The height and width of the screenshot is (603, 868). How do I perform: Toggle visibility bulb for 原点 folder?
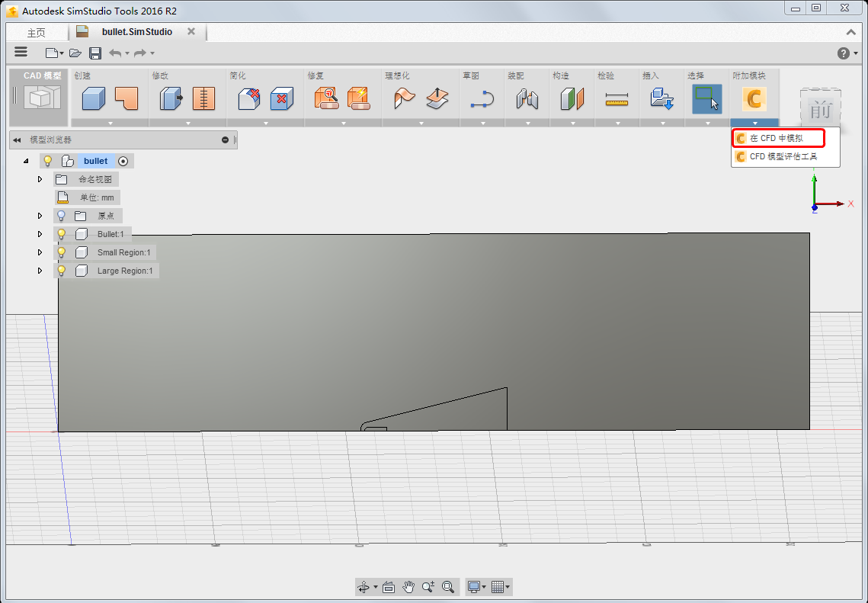(62, 216)
